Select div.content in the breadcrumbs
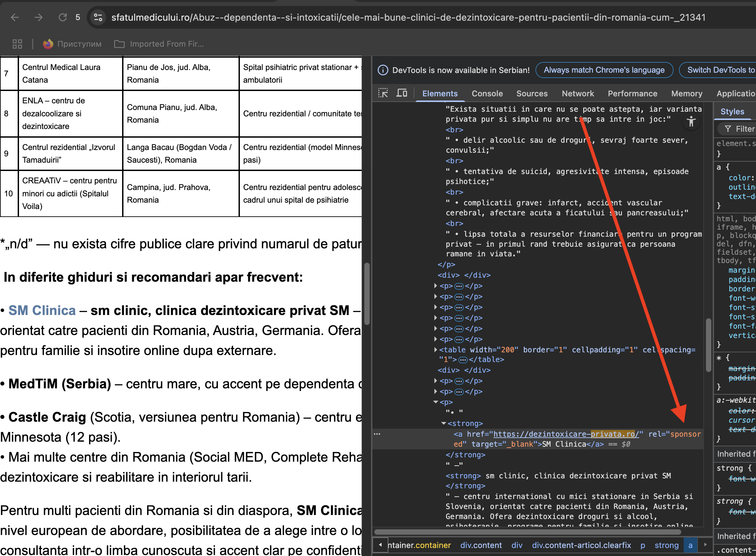 [x=481, y=545]
